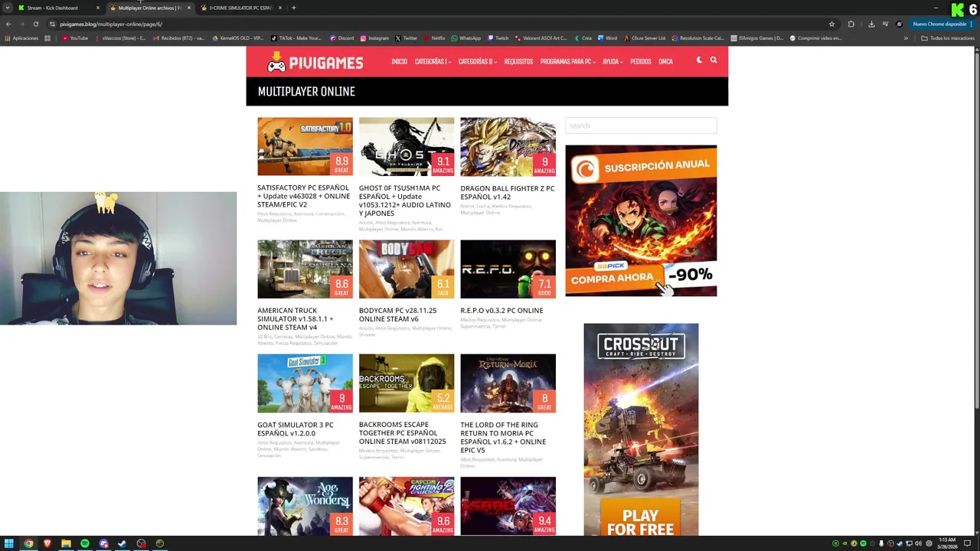
Task: Go back with the browser back arrow
Action: point(8,24)
